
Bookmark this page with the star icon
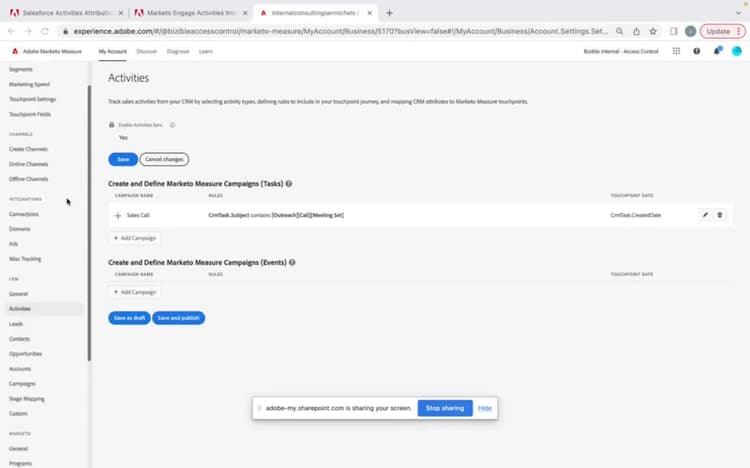(x=653, y=31)
